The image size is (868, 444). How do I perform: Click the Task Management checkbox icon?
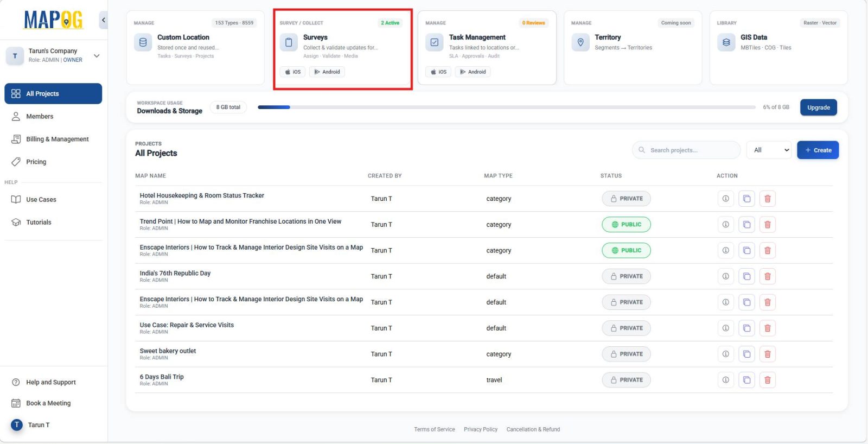tap(435, 42)
